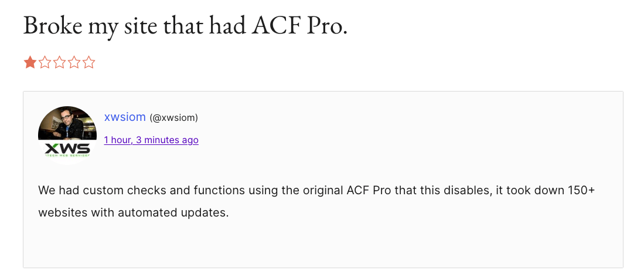This screenshot has width=644, height=277.
Task: Click "automated updates" in the review text
Action: click(176, 212)
